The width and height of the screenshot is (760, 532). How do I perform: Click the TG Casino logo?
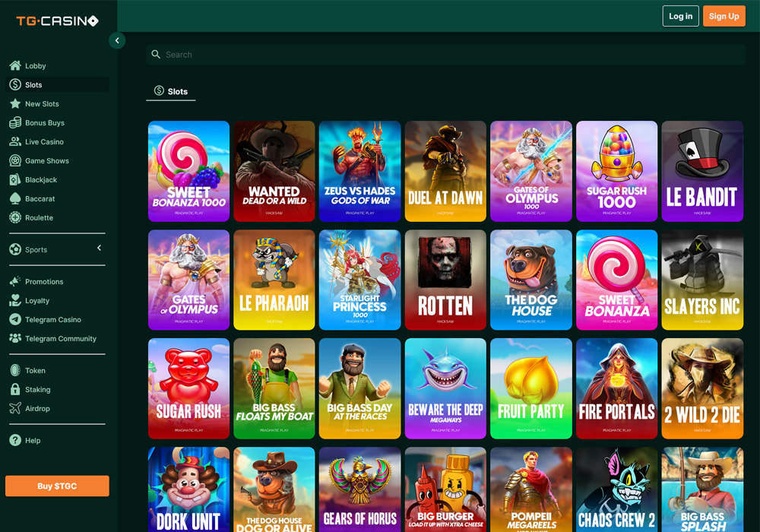pos(57,21)
